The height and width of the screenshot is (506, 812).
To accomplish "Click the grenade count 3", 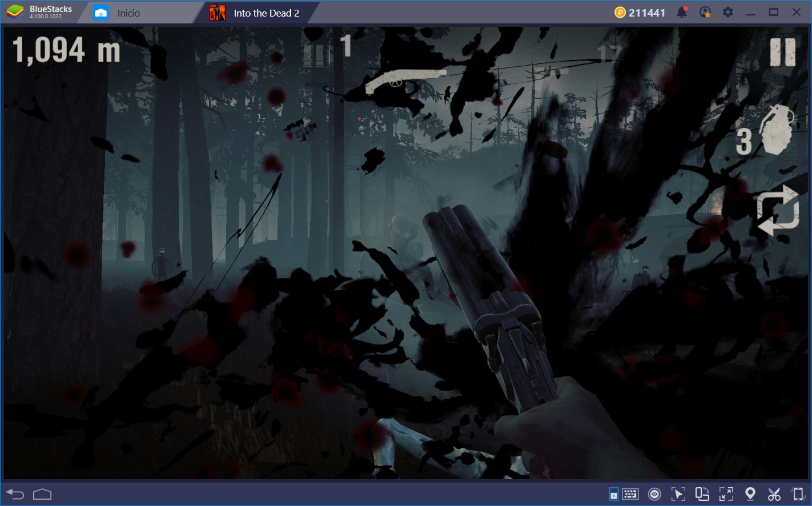I will click(x=743, y=142).
